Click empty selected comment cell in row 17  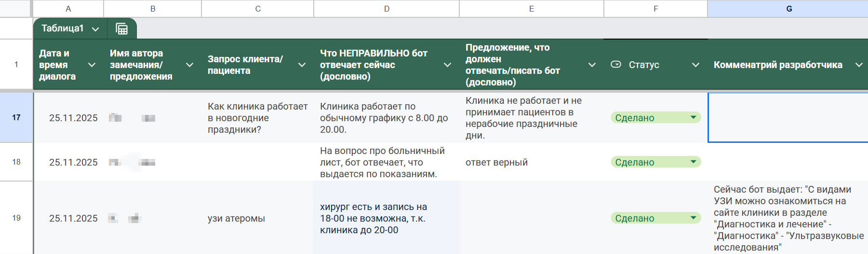pos(788,117)
